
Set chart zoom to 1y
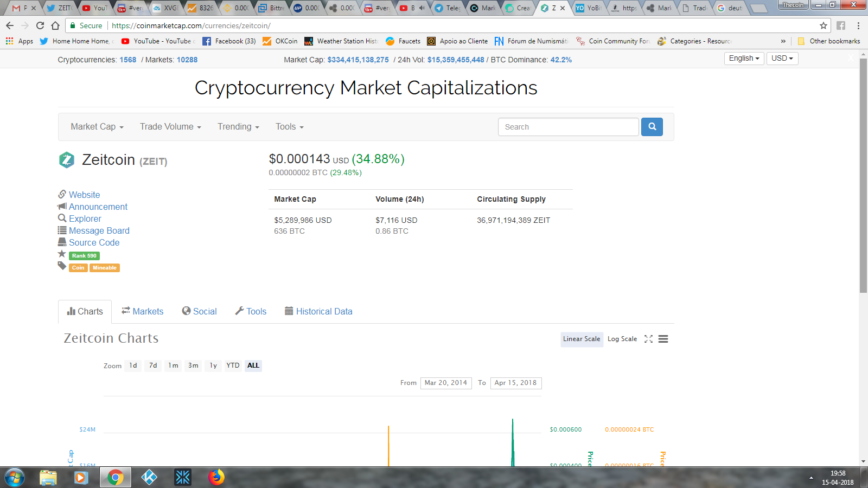tap(213, 365)
